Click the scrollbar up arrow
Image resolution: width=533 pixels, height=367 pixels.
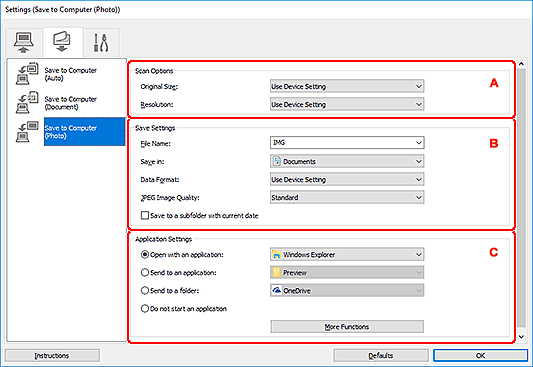521,64
